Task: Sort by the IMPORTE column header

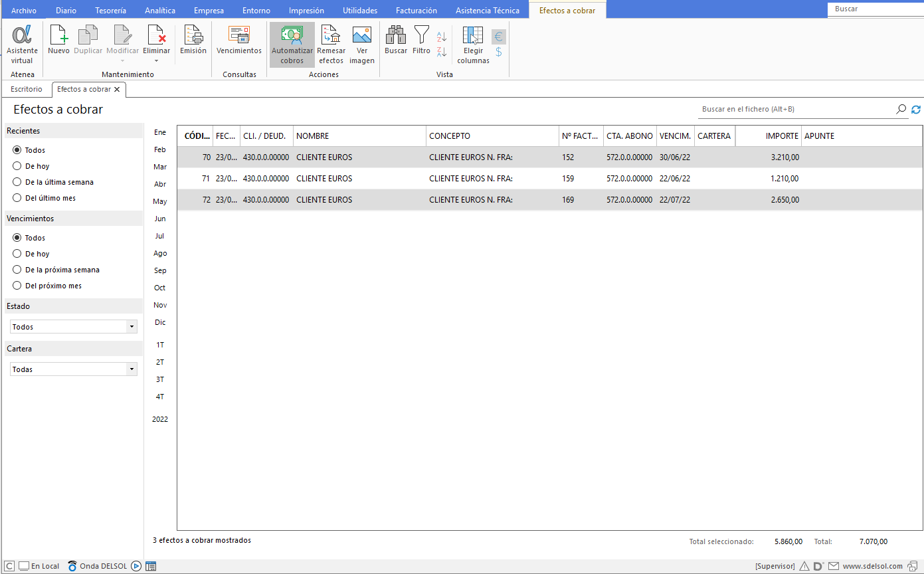Action: click(x=768, y=136)
